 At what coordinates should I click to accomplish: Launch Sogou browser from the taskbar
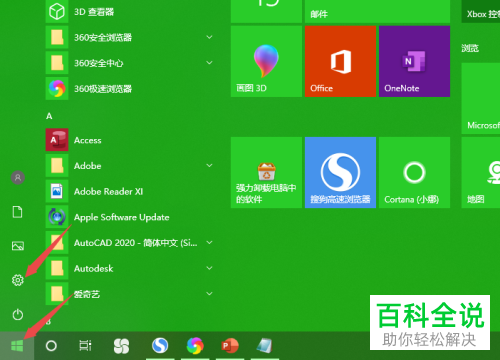coord(160,346)
